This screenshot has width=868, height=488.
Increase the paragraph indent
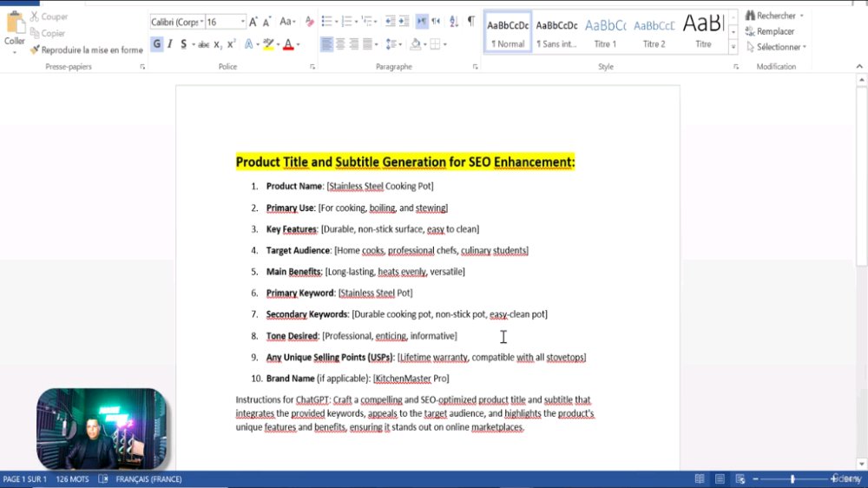(x=404, y=22)
